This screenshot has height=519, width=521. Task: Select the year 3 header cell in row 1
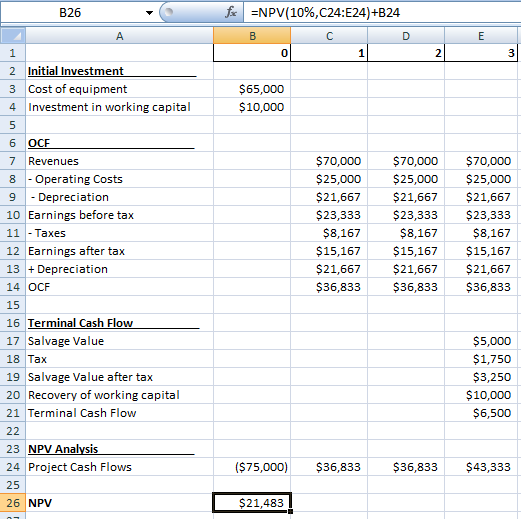click(x=481, y=53)
